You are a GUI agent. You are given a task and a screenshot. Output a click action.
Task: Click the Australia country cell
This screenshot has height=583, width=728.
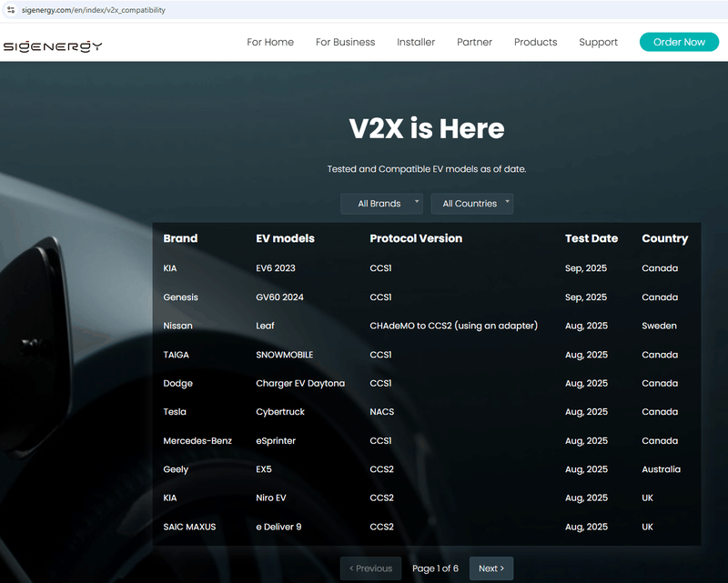tap(662, 469)
